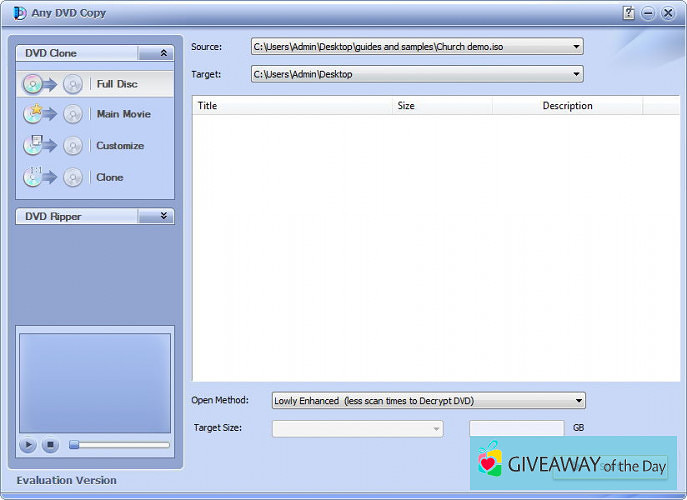The height and width of the screenshot is (500, 687).
Task: Open the Target folder dropdown
Action: click(x=577, y=74)
